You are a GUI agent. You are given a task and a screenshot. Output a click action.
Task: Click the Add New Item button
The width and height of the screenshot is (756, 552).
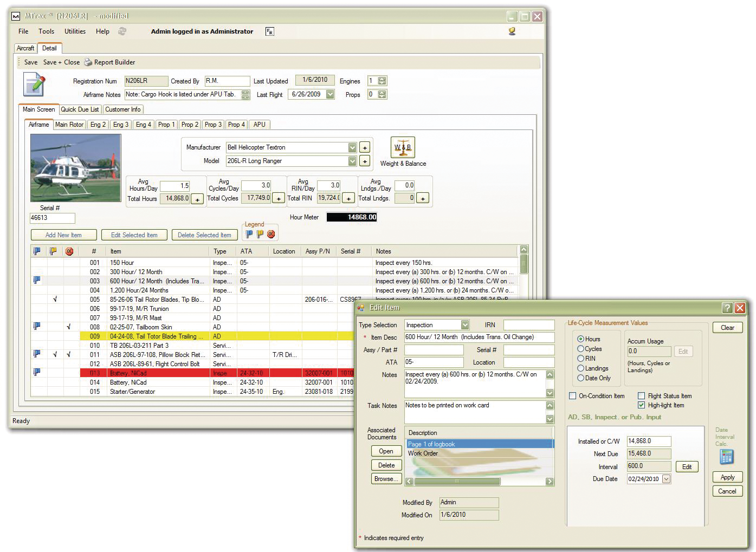click(x=63, y=235)
